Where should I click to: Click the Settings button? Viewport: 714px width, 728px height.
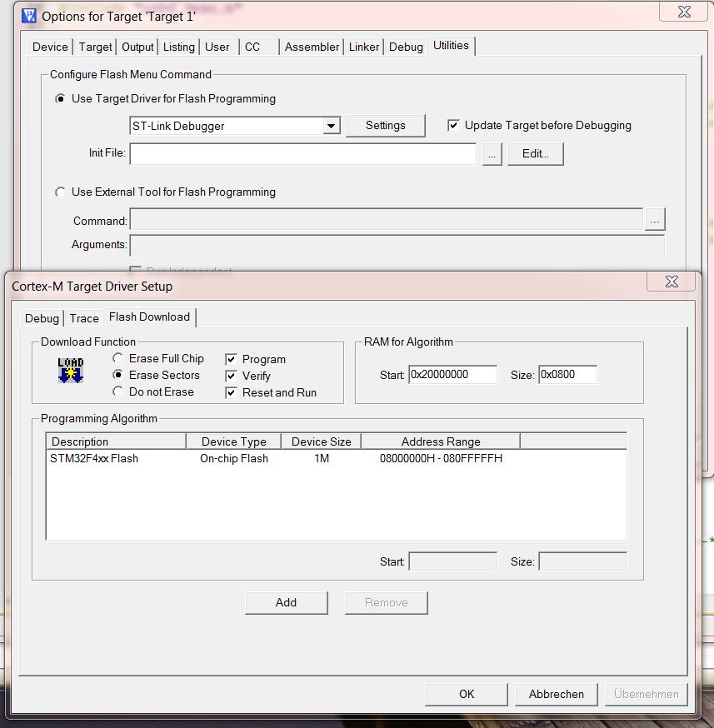click(x=385, y=125)
